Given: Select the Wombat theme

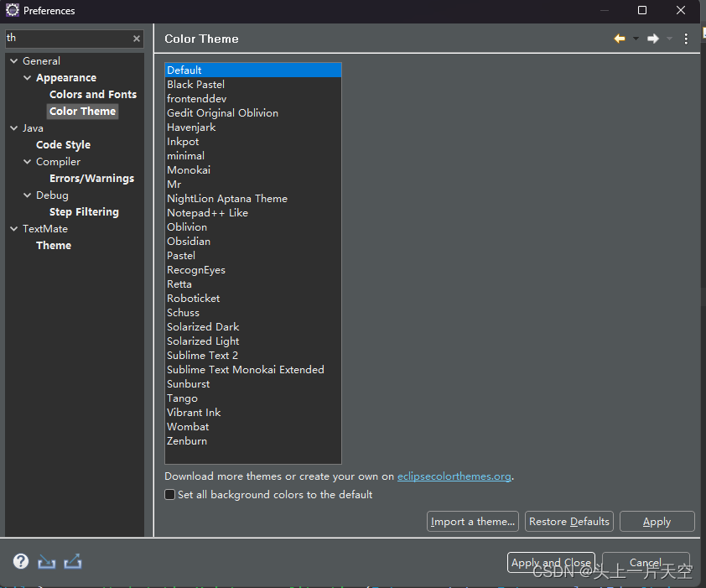Looking at the screenshot, I should [253, 427].
